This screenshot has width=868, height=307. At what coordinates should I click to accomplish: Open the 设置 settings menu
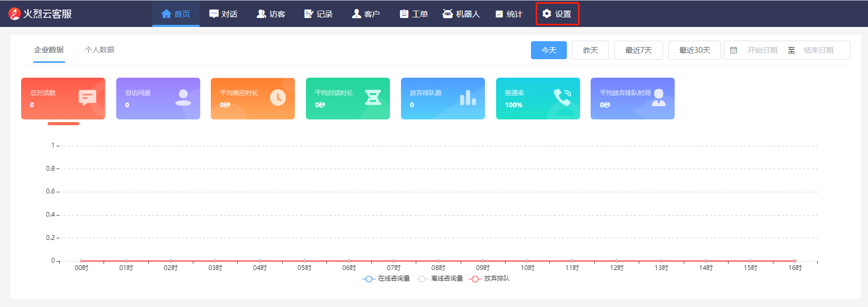(557, 14)
